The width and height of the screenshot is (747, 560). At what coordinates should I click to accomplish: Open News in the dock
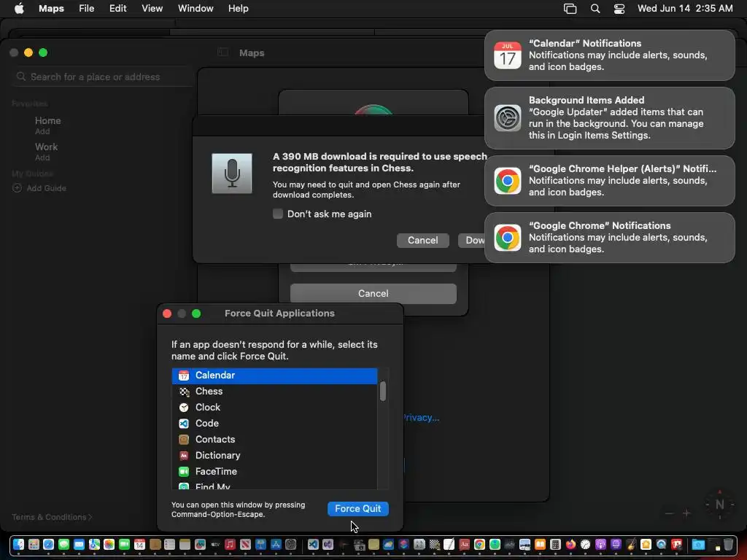click(245, 544)
